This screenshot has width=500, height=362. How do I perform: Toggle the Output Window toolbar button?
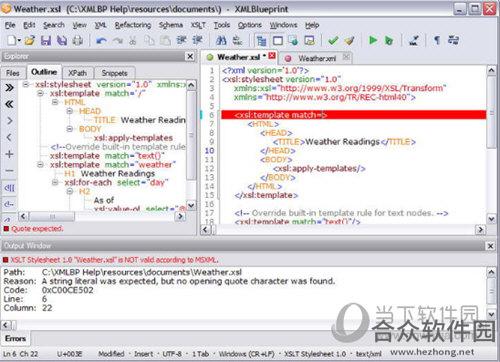coord(278,41)
